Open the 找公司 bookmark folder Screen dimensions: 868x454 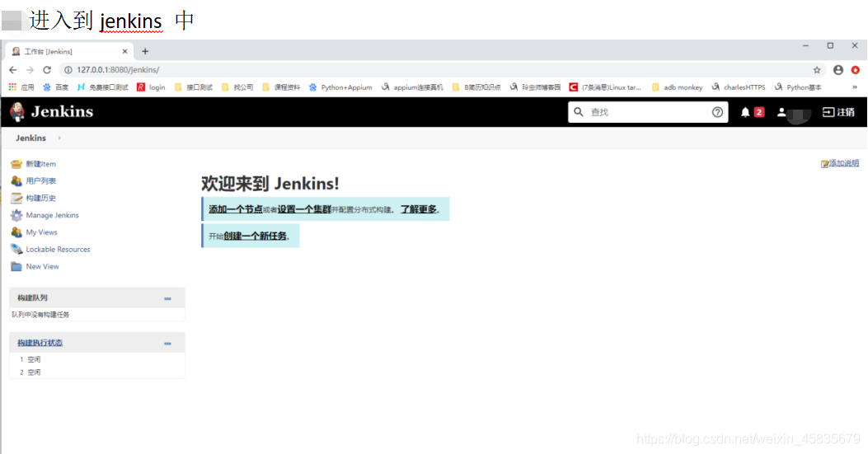click(237, 87)
